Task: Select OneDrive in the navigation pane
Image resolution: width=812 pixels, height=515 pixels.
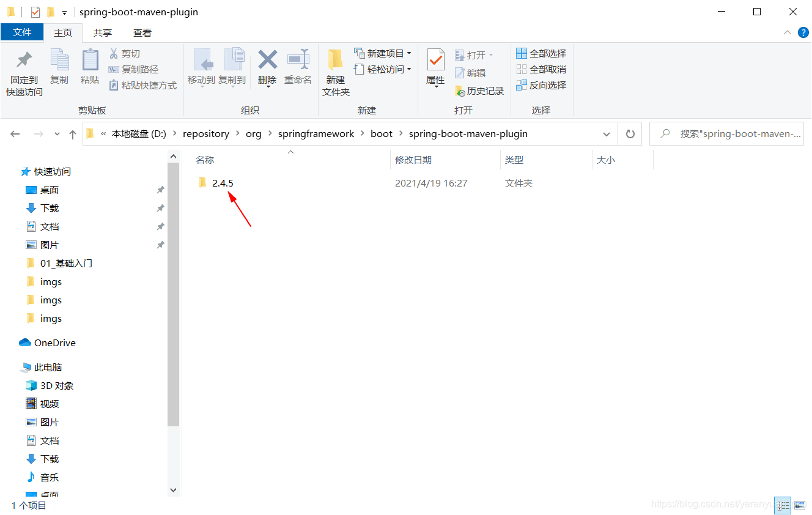Action: click(48, 343)
